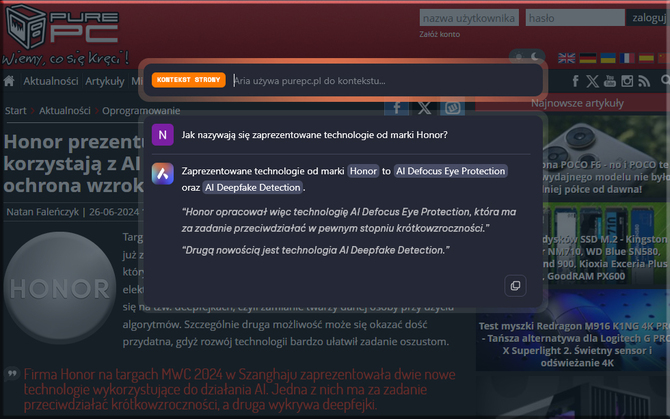This screenshot has width=670, height=419.
Task: Switch language with the Spanish flag
Action: click(x=646, y=58)
